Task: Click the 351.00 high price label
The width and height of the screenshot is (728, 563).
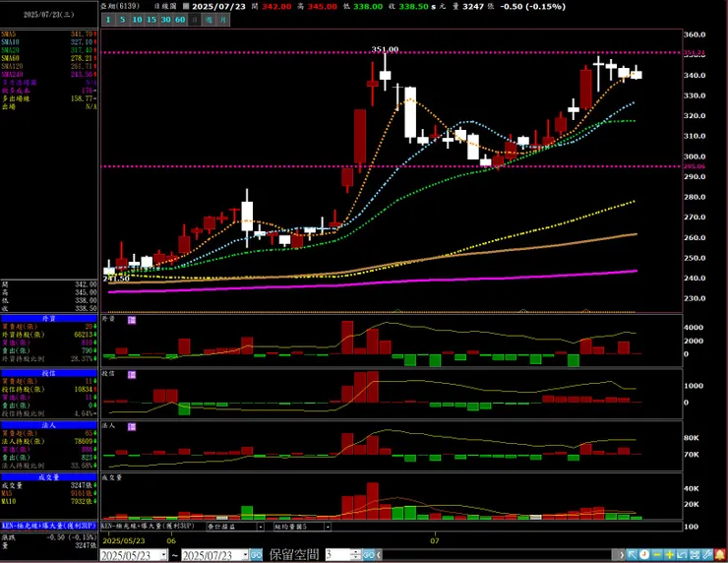Action: pos(385,49)
